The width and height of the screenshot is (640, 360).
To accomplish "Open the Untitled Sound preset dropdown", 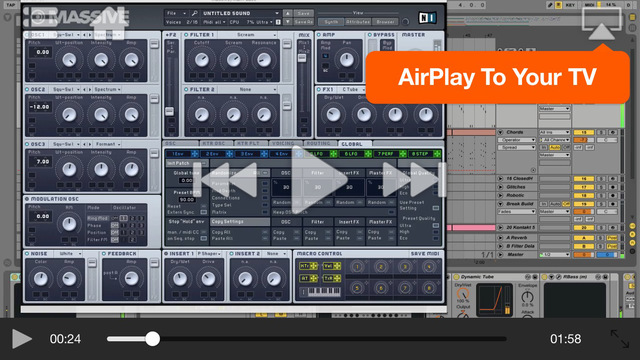I will tap(240, 13).
